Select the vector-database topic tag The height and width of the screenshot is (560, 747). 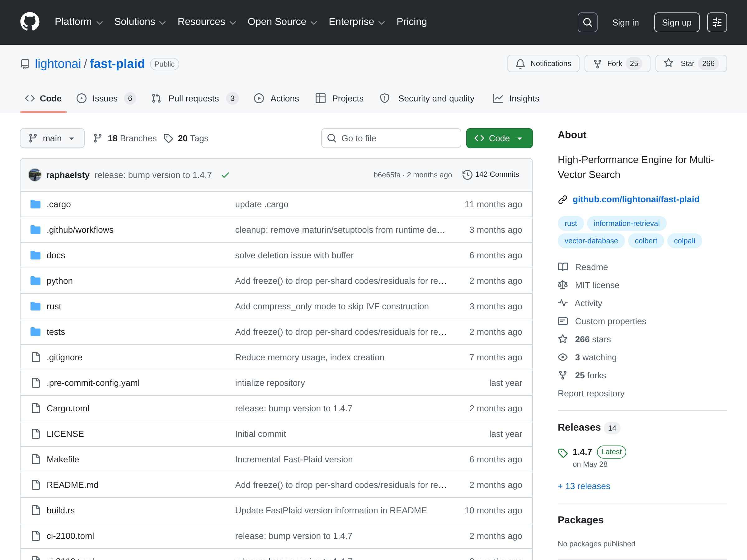pos(591,241)
